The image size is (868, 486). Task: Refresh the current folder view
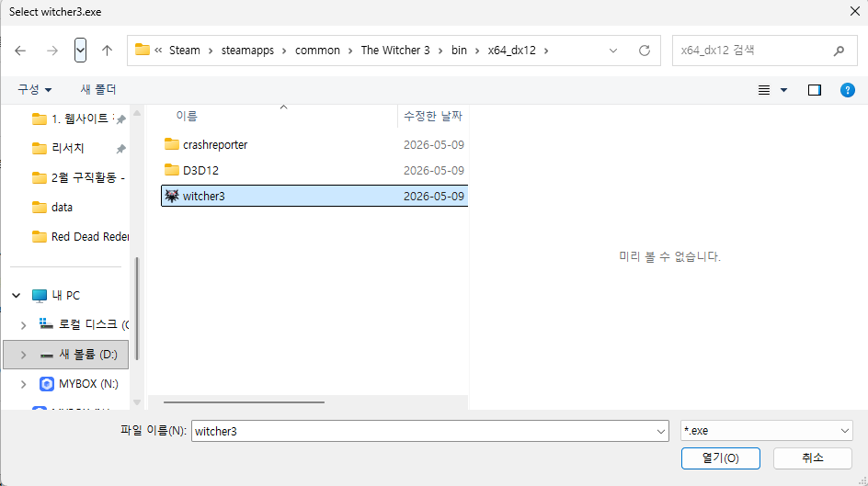(x=645, y=51)
